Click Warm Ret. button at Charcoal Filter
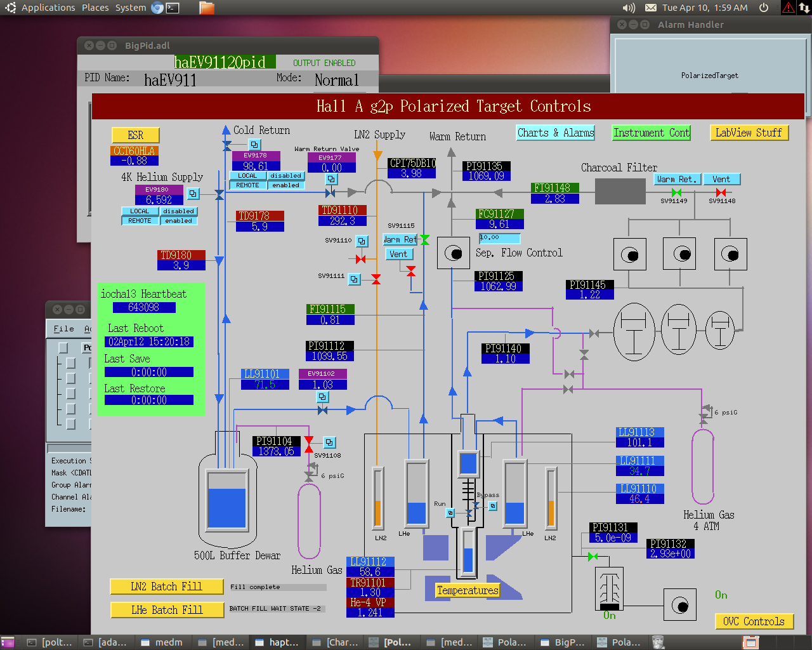812x650 pixels. (676, 179)
